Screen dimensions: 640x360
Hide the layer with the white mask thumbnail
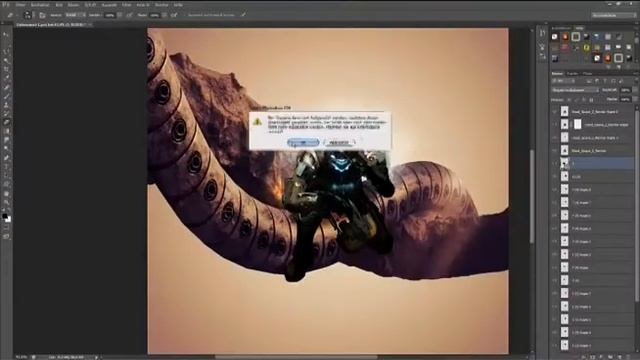coord(555,124)
